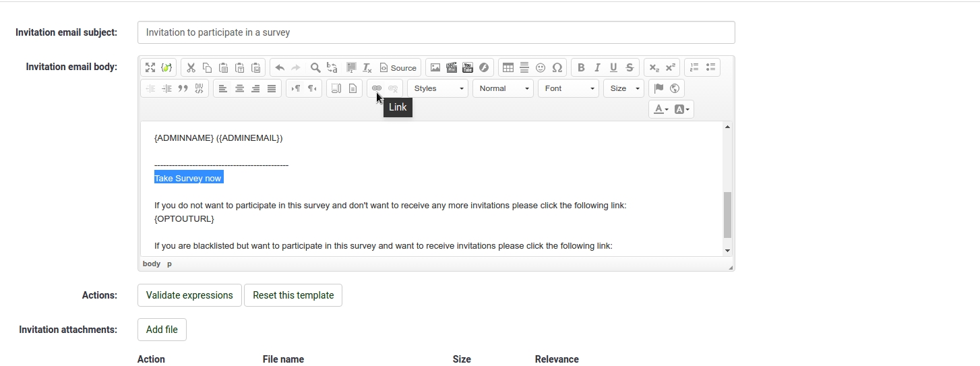Switch to Source view
This screenshot has width=980, height=366.
tap(398, 67)
